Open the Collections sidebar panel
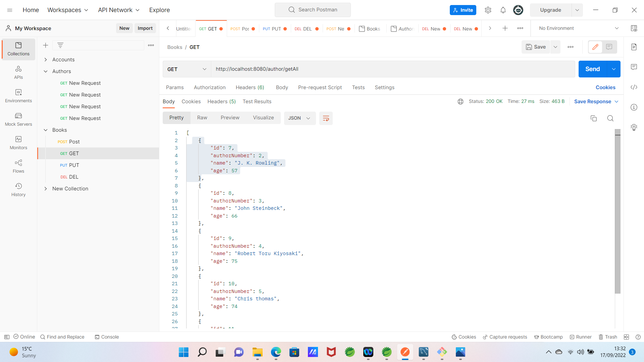The height and width of the screenshot is (362, 644). [x=18, y=49]
